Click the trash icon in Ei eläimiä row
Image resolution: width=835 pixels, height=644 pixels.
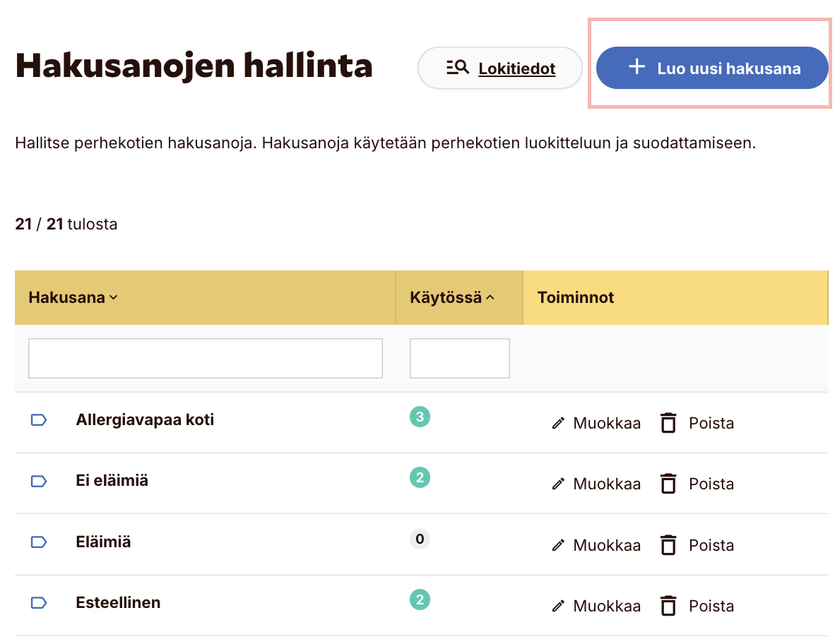pyautogui.click(x=668, y=484)
